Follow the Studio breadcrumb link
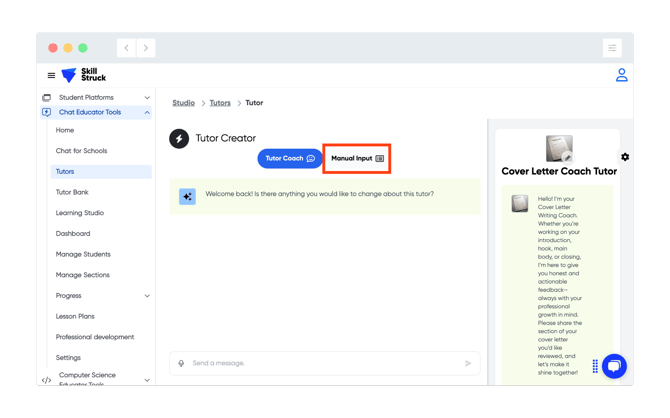The height and width of the screenshot is (418, 670). click(183, 103)
